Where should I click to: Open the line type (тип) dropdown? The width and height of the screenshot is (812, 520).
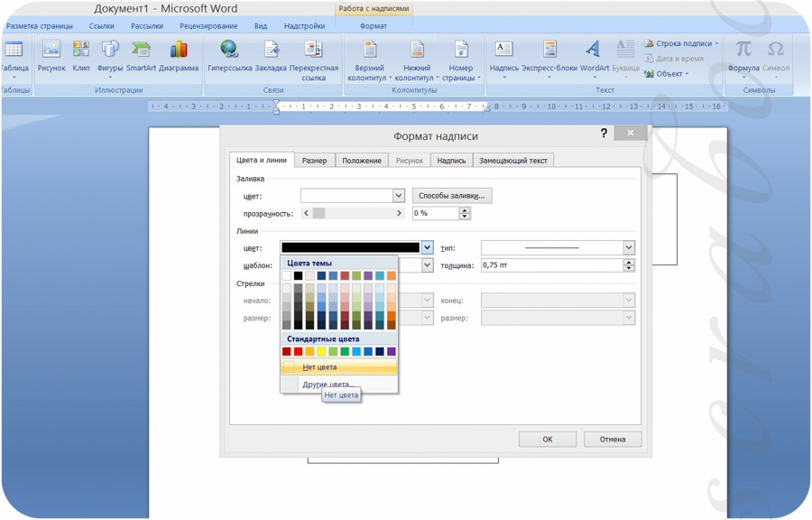(x=629, y=247)
